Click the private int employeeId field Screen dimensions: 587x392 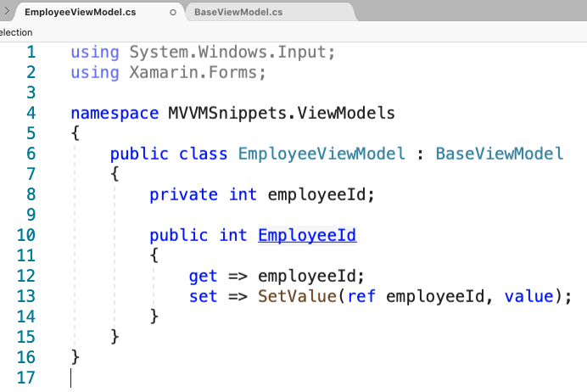tap(261, 194)
